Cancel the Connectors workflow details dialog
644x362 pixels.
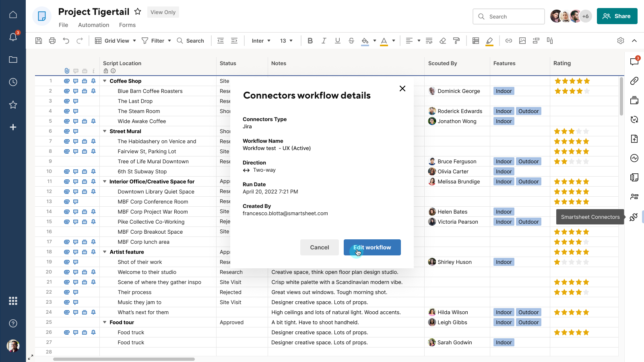(x=319, y=247)
